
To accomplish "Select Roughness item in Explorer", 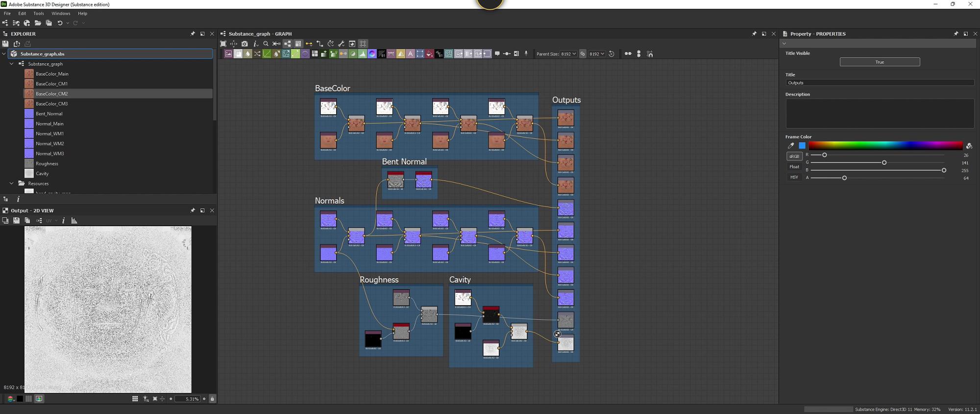I will click(47, 164).
